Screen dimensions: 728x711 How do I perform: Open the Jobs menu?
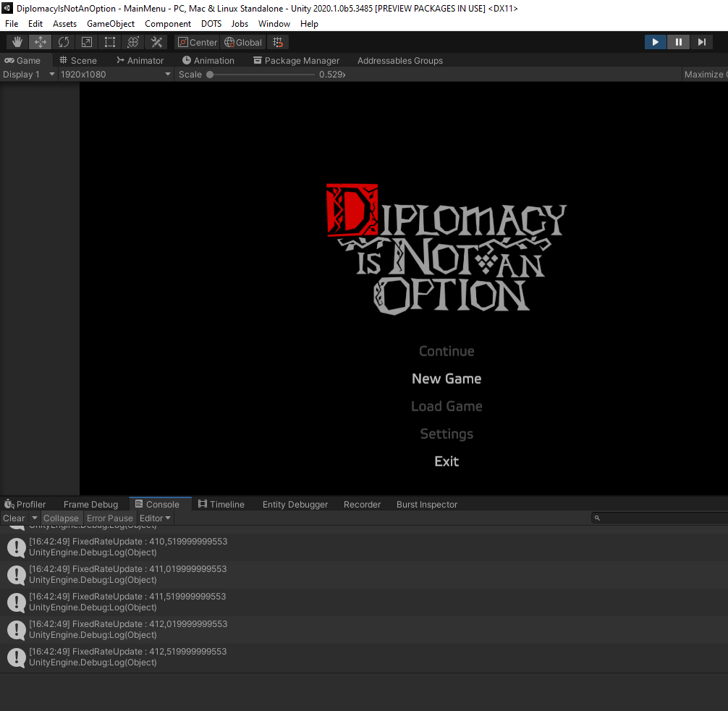point(240,24)
